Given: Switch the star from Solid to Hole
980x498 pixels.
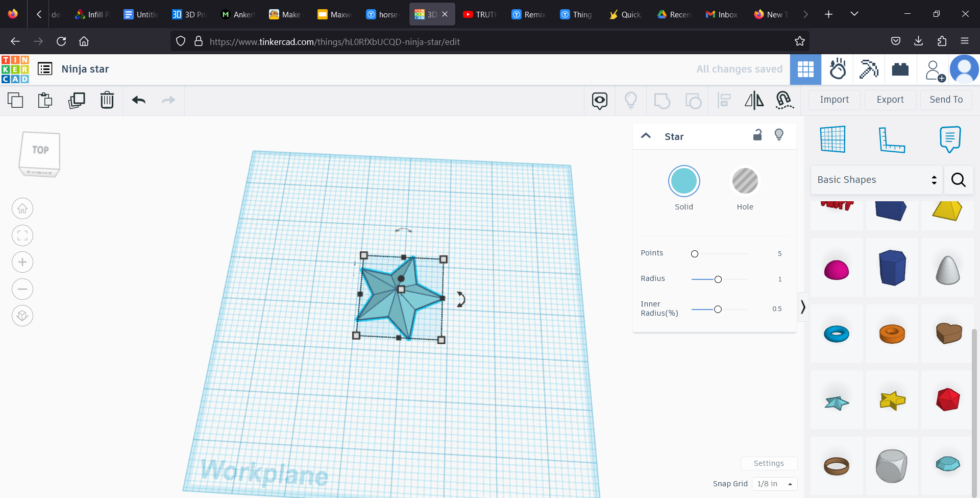Looking at the screenshot, I should coord(745,181).
